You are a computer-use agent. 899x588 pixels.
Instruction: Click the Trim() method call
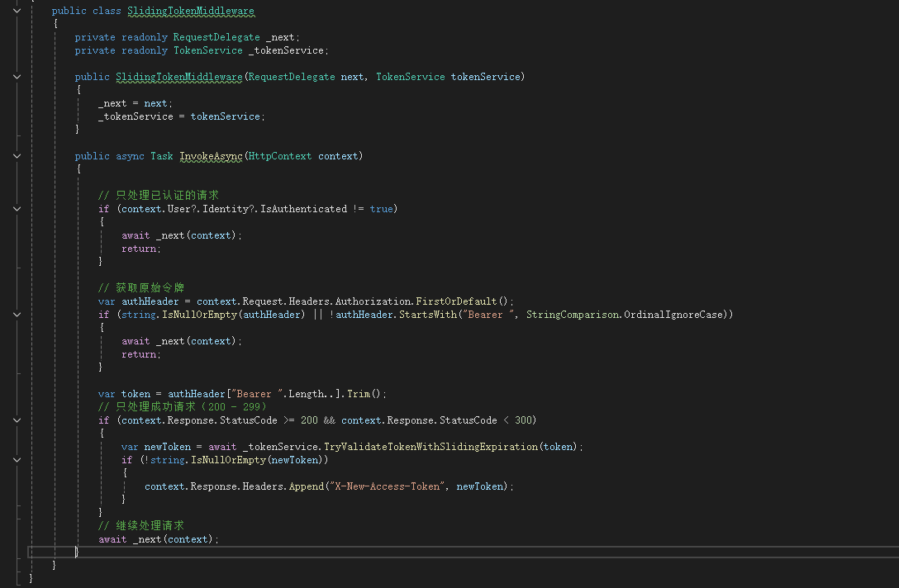point(364,394)
